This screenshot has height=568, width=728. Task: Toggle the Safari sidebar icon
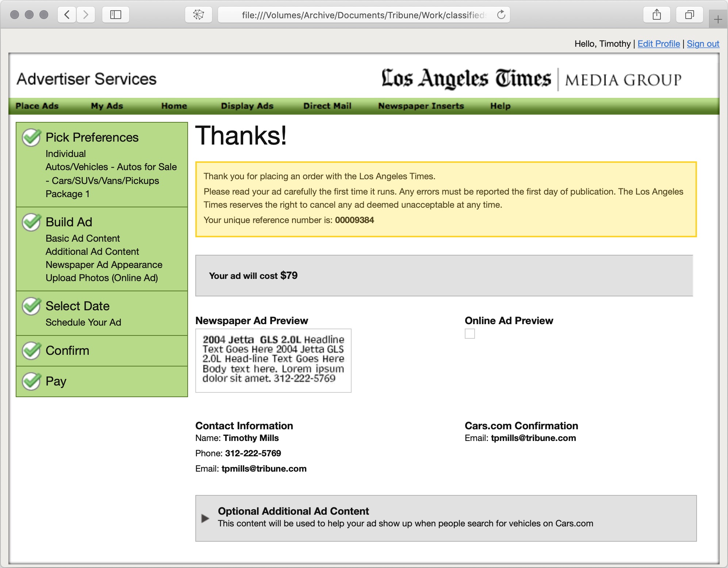tap(116, 15)
